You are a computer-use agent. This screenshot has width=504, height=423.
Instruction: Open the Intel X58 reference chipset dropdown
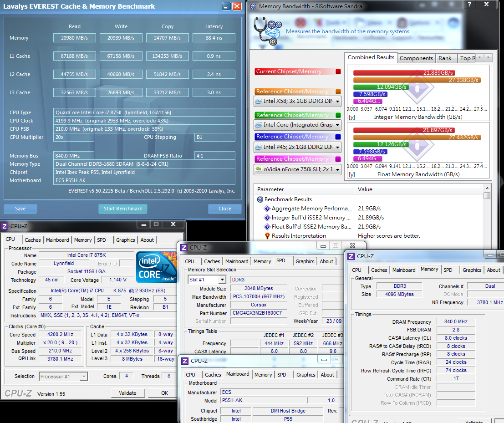click(x=337, y=101)
